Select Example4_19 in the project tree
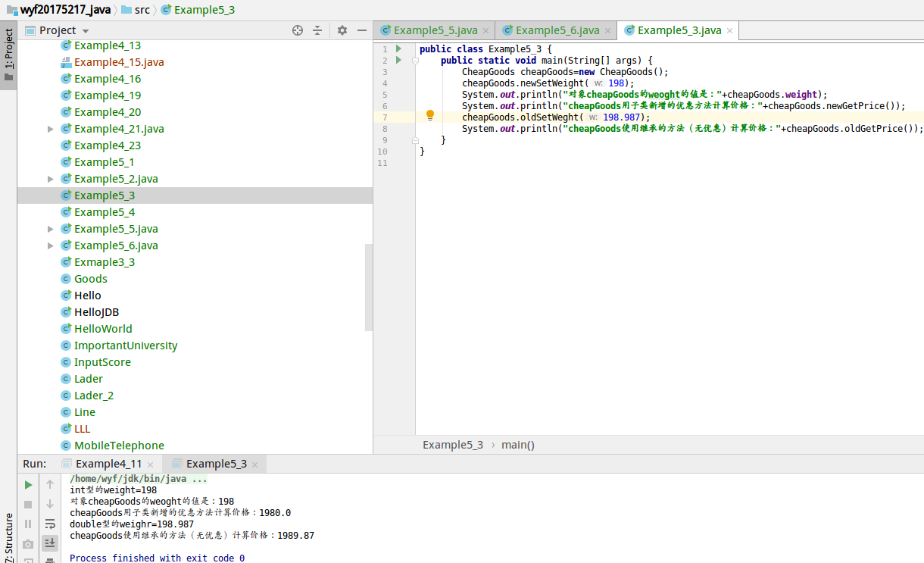This screenshot has height=563, width=924. 108,95
